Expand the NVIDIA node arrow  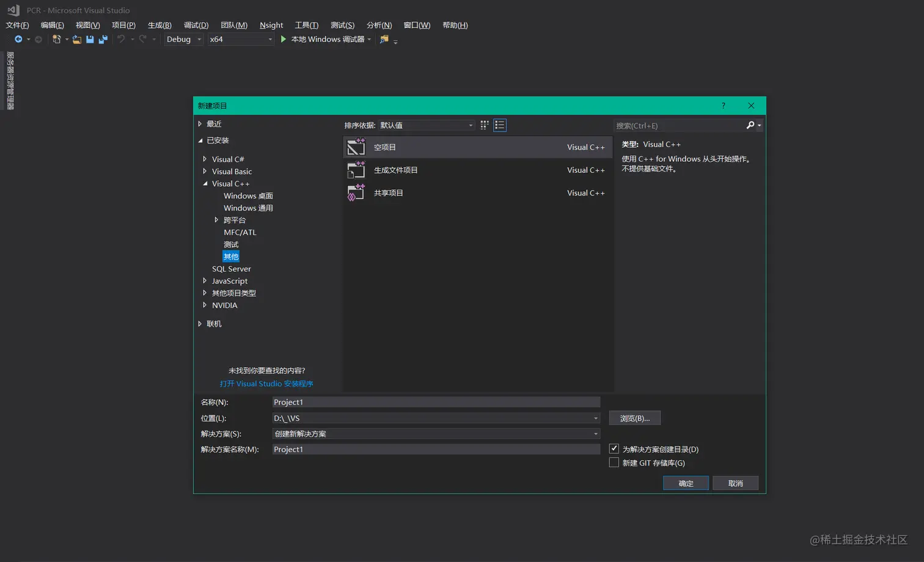[x=205, y=305]
